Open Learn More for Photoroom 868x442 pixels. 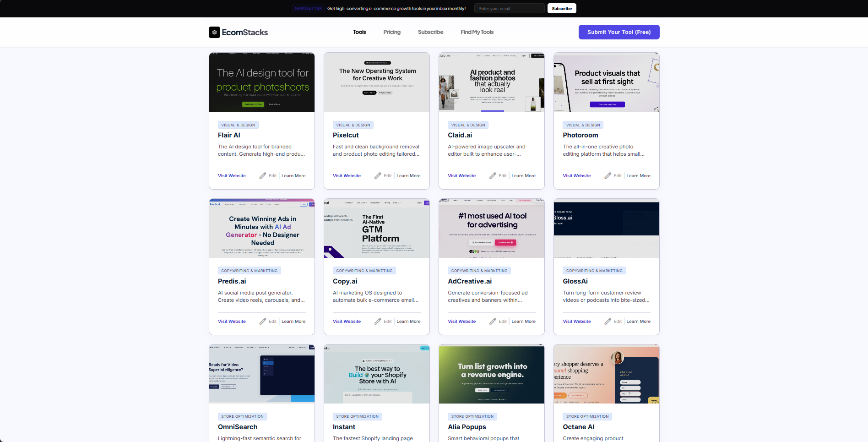coord(638,176)
